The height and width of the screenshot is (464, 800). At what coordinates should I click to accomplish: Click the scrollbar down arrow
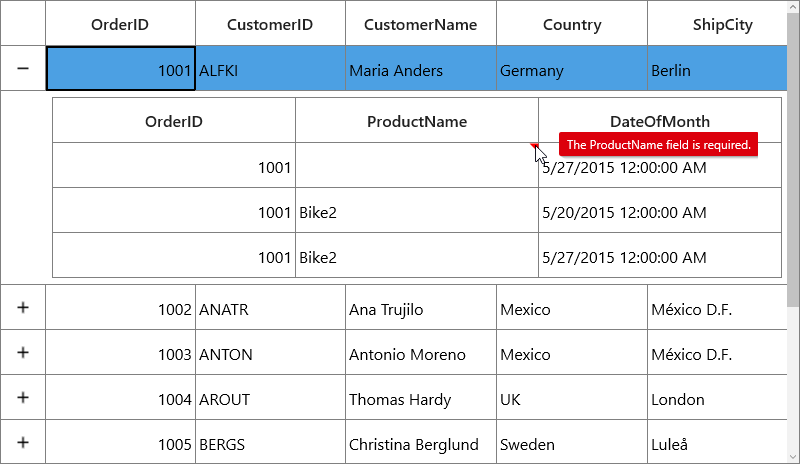coord(793,457)
